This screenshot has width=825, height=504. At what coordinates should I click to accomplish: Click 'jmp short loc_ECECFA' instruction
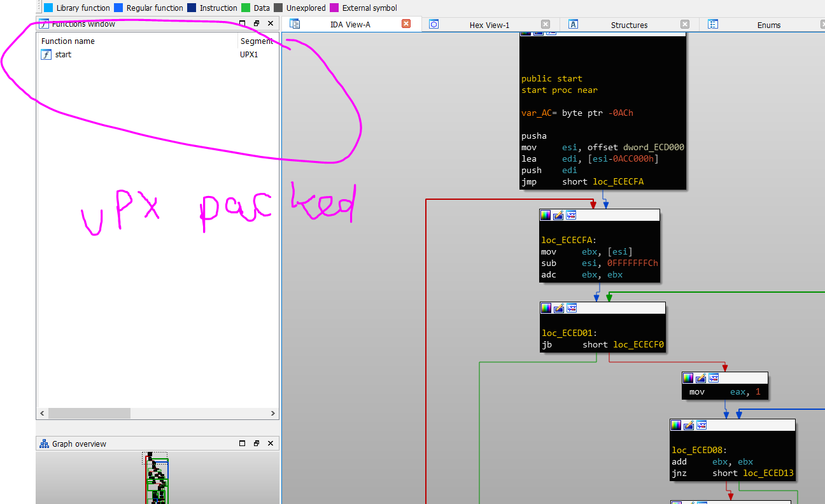(x=582, y=182)
